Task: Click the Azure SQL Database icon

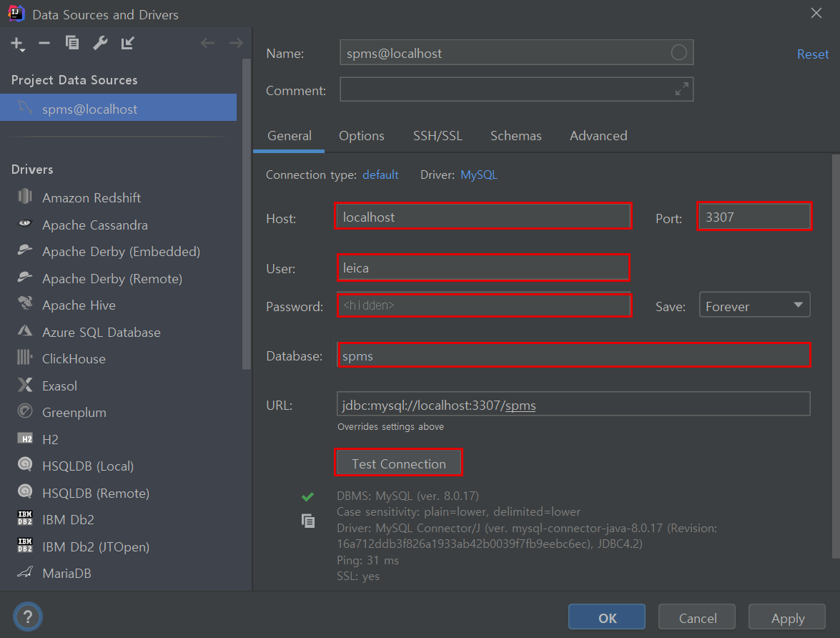Action: (x=24, y=330)
